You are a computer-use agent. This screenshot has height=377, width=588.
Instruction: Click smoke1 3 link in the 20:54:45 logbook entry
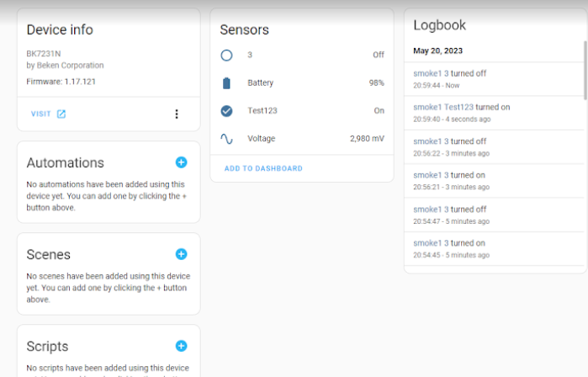coord(431,243)
